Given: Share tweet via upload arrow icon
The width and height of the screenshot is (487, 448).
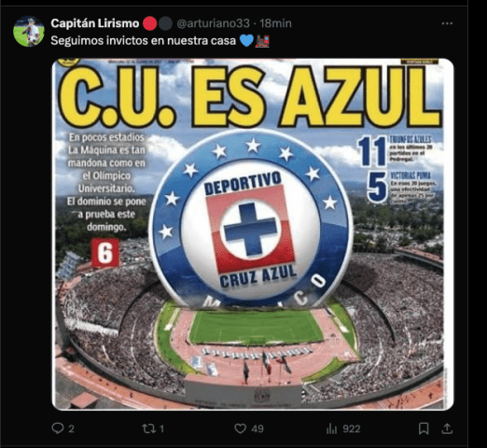Looking at the screenshot, I should click(x=447, y=428).
